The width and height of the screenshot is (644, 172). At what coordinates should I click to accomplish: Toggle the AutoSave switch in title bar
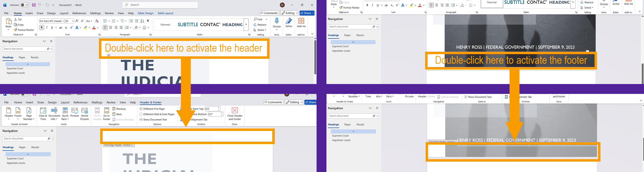click(x=25, y=5)
